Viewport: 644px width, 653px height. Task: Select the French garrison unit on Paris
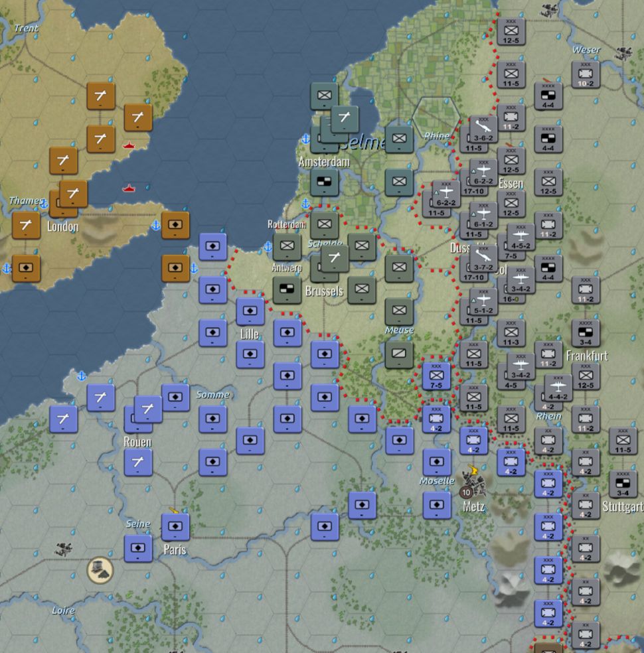coord(175,527)
